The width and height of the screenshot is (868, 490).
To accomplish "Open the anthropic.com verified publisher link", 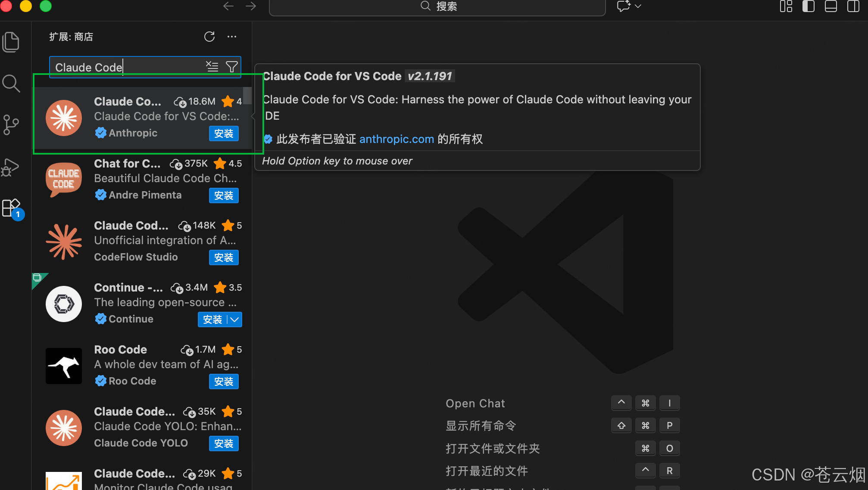I will [397, 139].
